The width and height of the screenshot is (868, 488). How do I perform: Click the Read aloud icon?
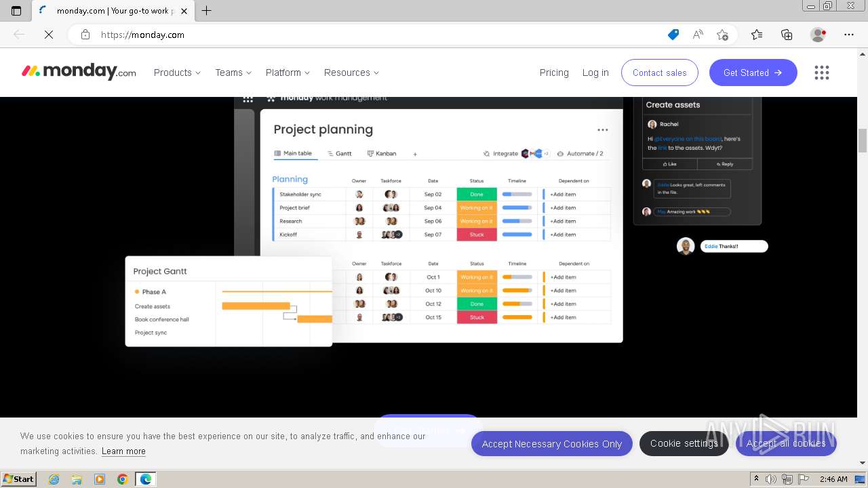point(698,35)
